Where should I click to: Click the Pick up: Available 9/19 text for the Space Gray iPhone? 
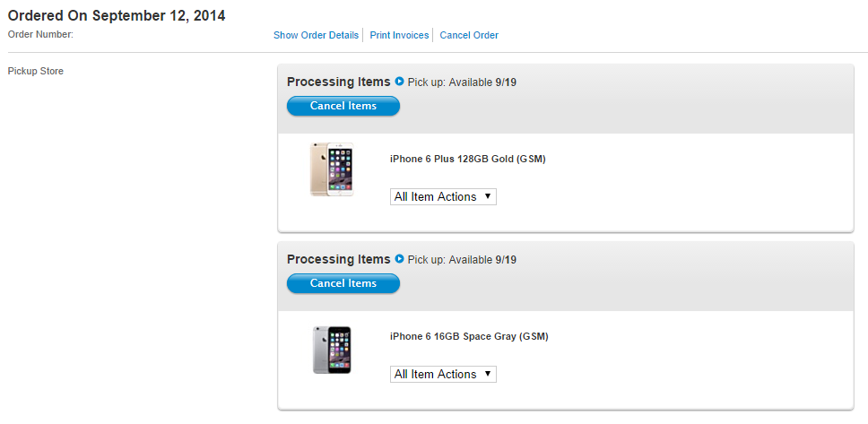(462, 260)
